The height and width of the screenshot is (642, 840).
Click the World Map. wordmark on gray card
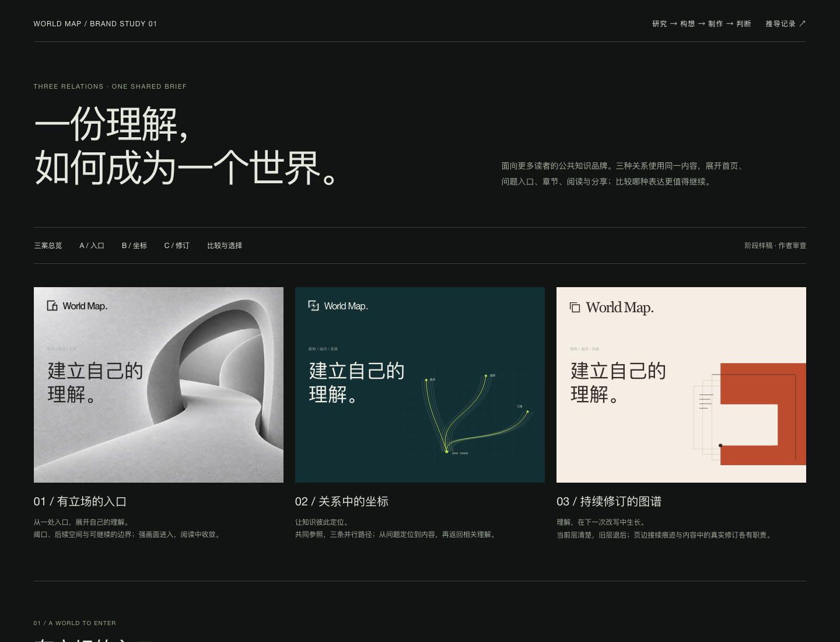[85, 306]
